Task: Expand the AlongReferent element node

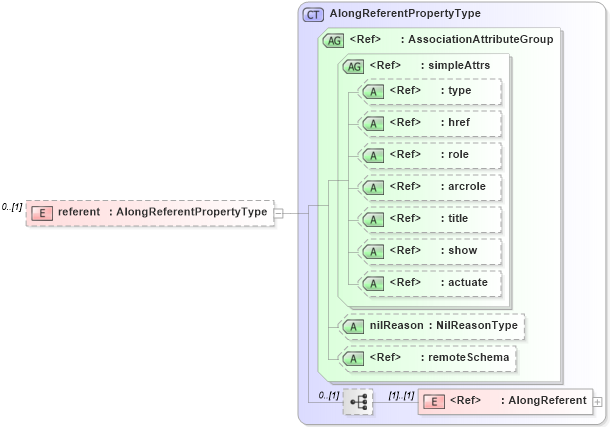Action: tap(598, 402)
